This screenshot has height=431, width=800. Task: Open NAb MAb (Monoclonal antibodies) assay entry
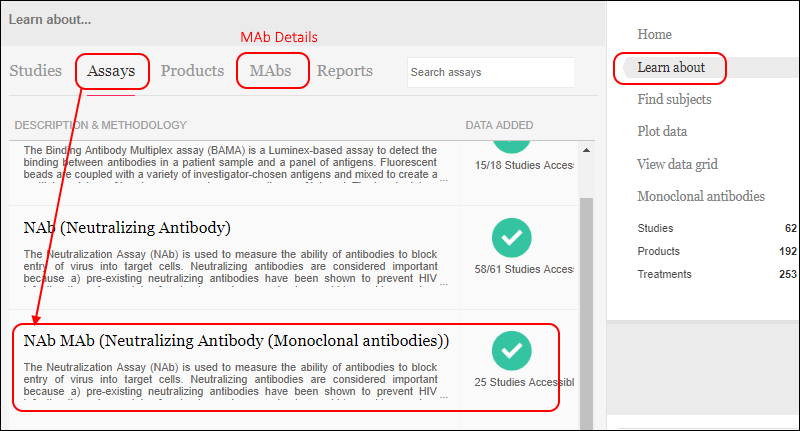point(236,341)
